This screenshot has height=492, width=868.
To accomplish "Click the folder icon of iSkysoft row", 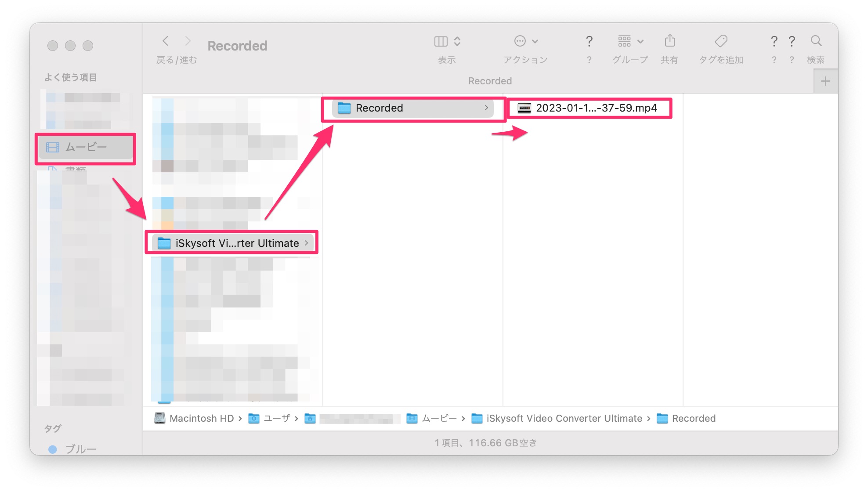I will (164, 243).
